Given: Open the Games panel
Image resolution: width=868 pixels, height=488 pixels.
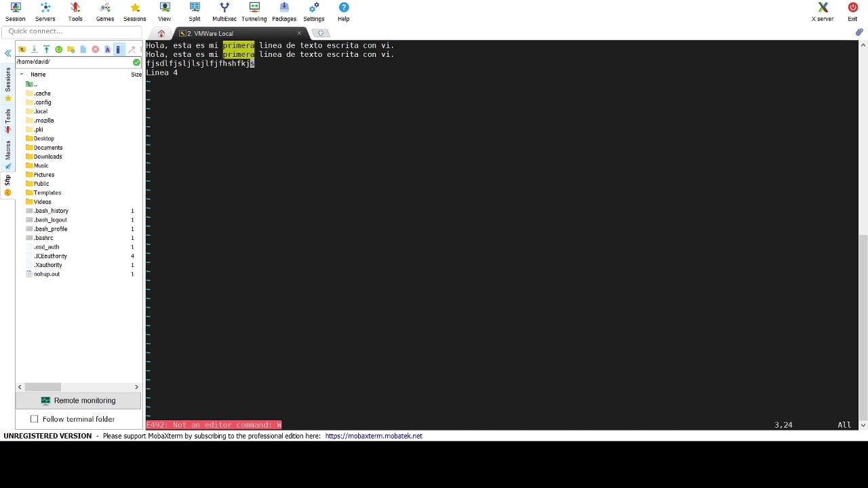Looking at the screenshot, I should point(104,10).
